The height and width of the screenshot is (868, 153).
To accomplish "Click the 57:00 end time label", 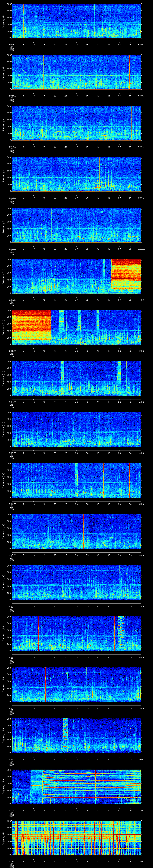I will point(141,96).
